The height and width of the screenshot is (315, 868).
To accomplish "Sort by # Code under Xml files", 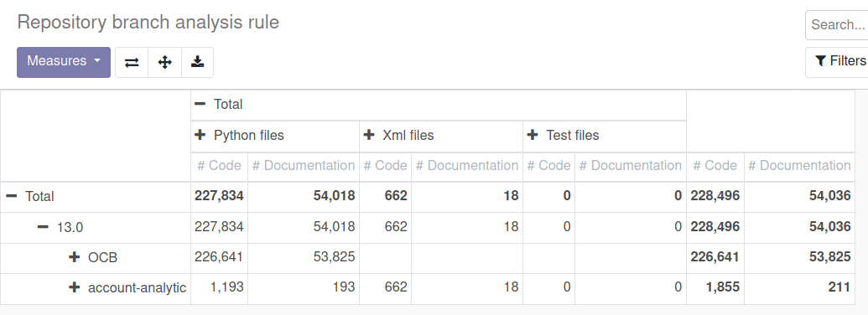I will click(385, 167).
